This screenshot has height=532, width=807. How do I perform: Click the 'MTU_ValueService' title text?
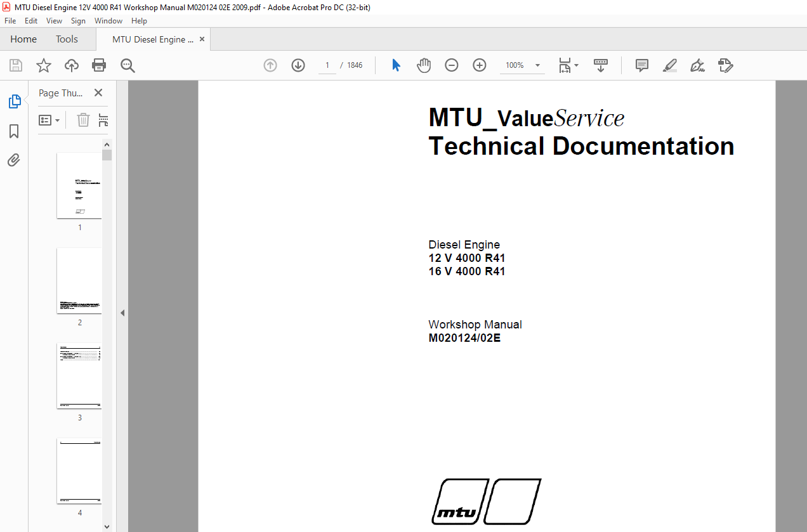[x=527, y=119]
